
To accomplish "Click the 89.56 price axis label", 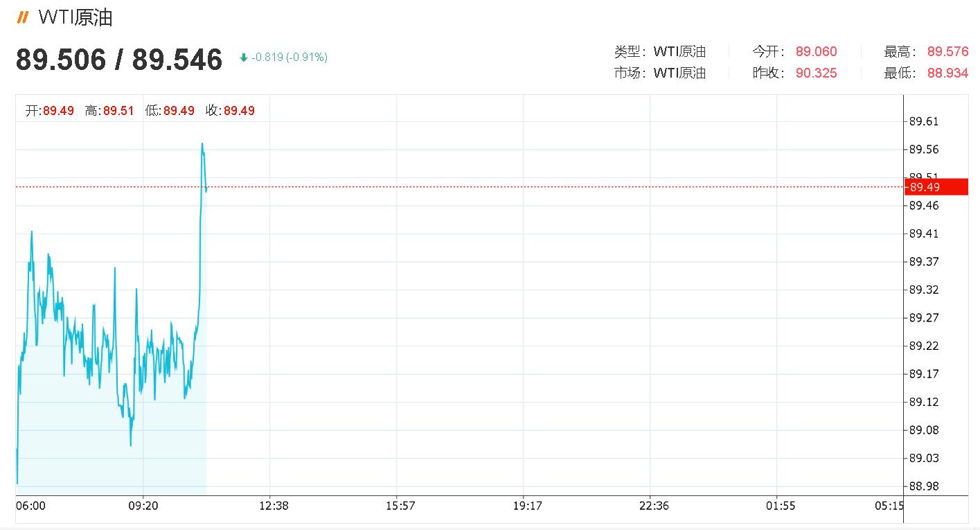I will pos(924,150).
